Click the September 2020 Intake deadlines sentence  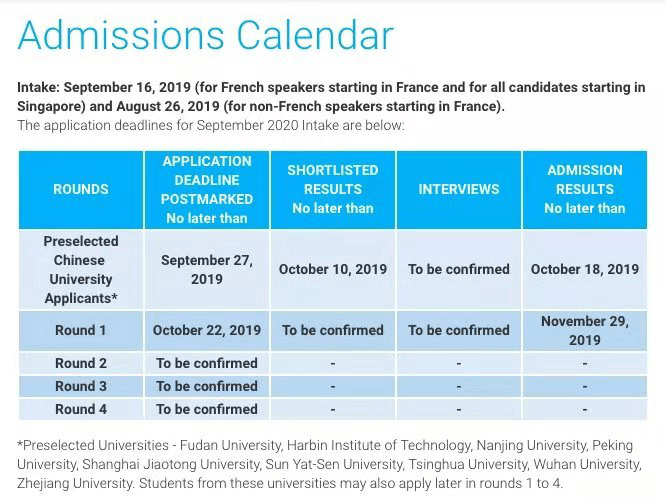(x=211, y=126)
